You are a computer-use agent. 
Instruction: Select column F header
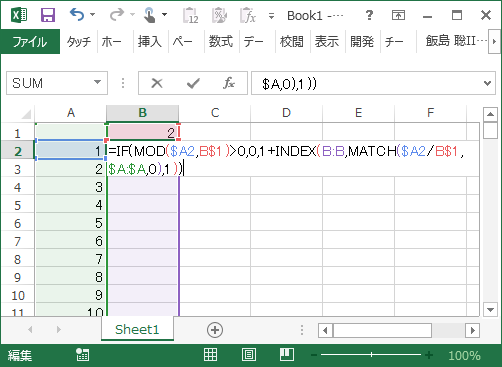click(x=430, y=113)
